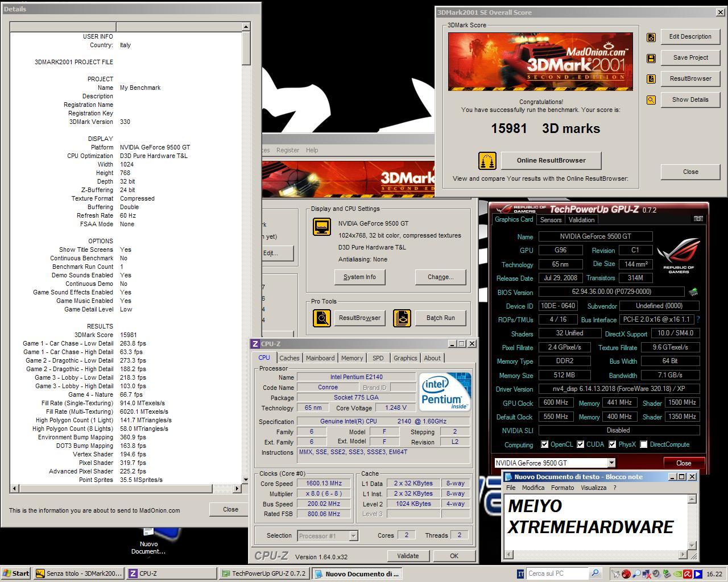This screenshot has height=582, width=728.
Task: Click the Show Details button
Action: point(690,99)
